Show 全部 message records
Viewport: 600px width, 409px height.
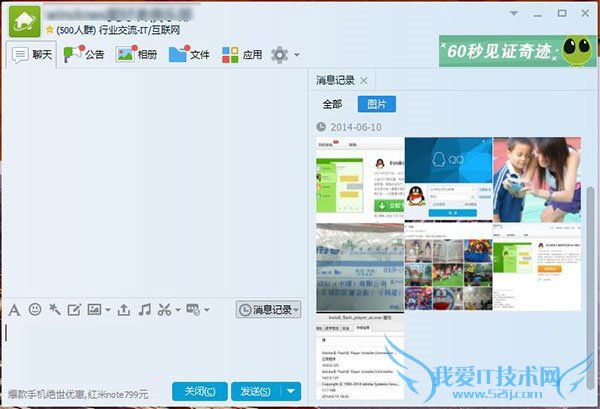coord(332,104)
